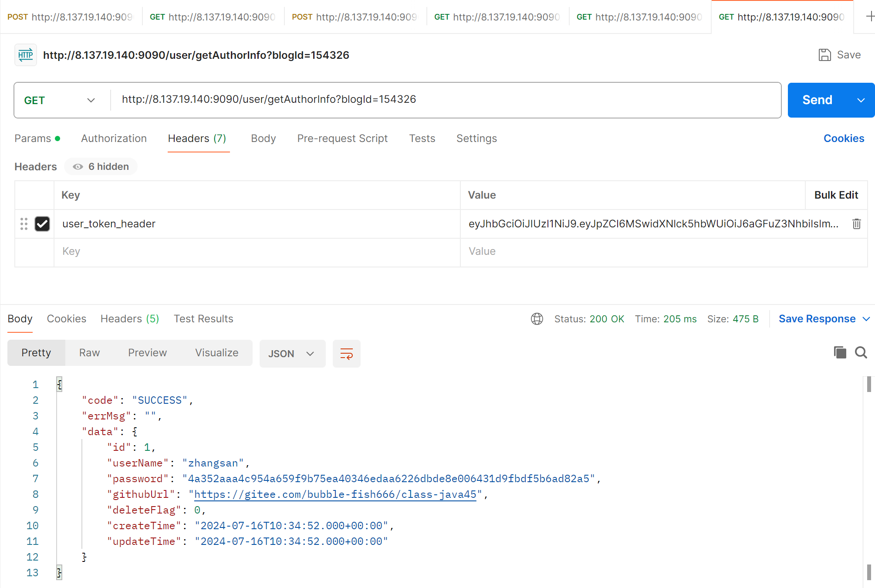Open the JSON format dropdown
The width and height of the screenshot is (875, 588).
click(x=292, y=353)
